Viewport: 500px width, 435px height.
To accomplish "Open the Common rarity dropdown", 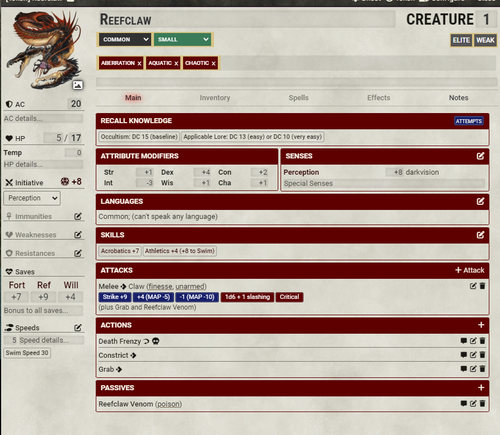I will coord(125,39).
